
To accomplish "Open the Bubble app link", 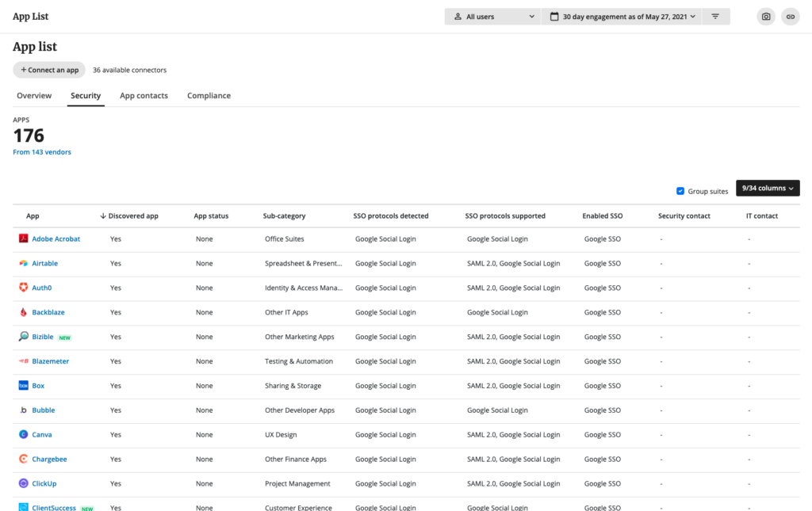I will click(x=44, y=410).
